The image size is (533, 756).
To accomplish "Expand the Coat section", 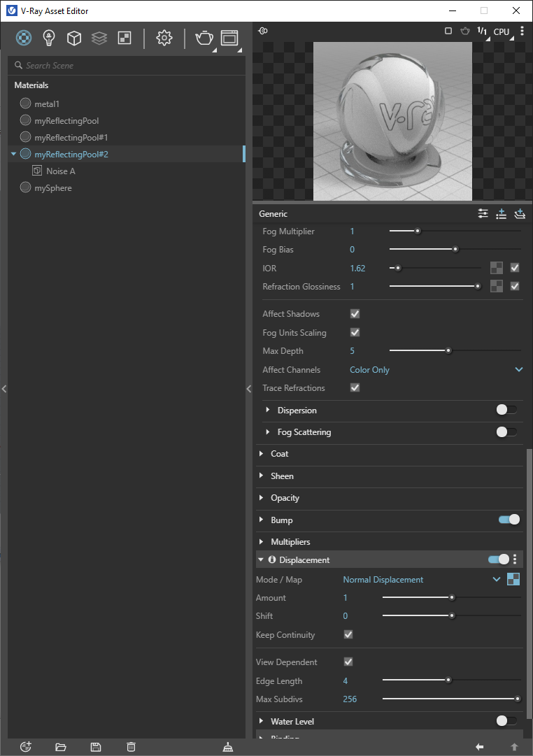I will pyautogui.click(x=261, y=453).
